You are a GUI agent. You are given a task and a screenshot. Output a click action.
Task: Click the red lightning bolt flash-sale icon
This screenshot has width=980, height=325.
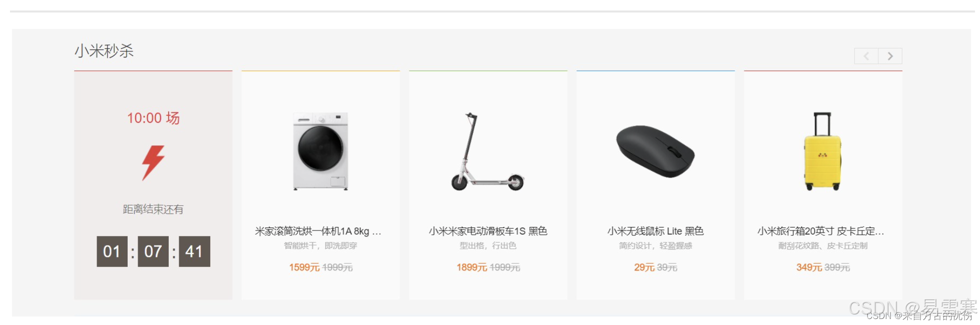pyautogui.click(x=153, y=163)
